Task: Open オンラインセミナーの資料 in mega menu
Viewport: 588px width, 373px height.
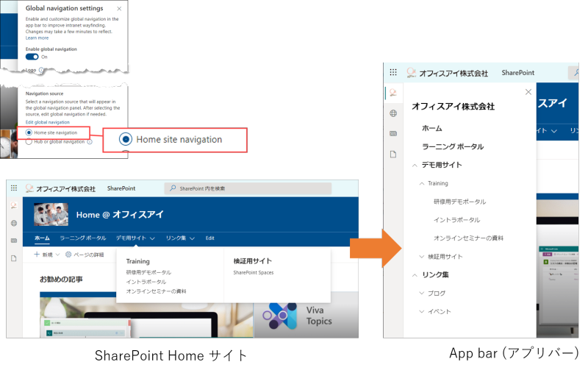Action: pyautogui.click(x=156, y=291)
